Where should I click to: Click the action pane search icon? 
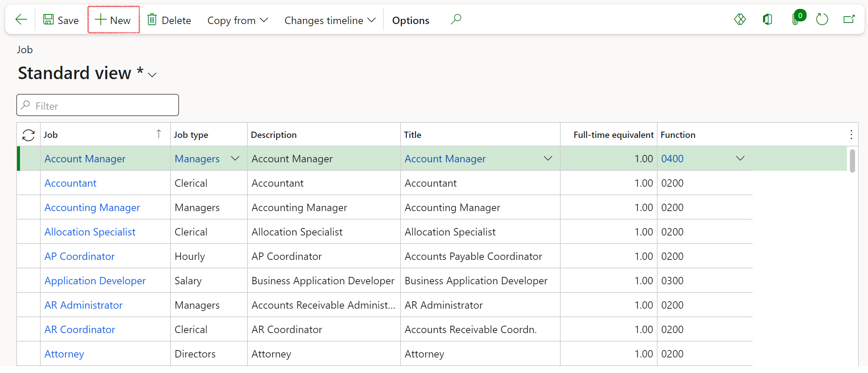(x=456, y=19)
